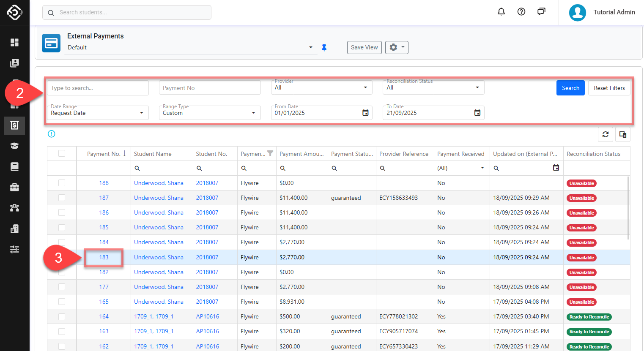Open the chat messages icon

541,12
